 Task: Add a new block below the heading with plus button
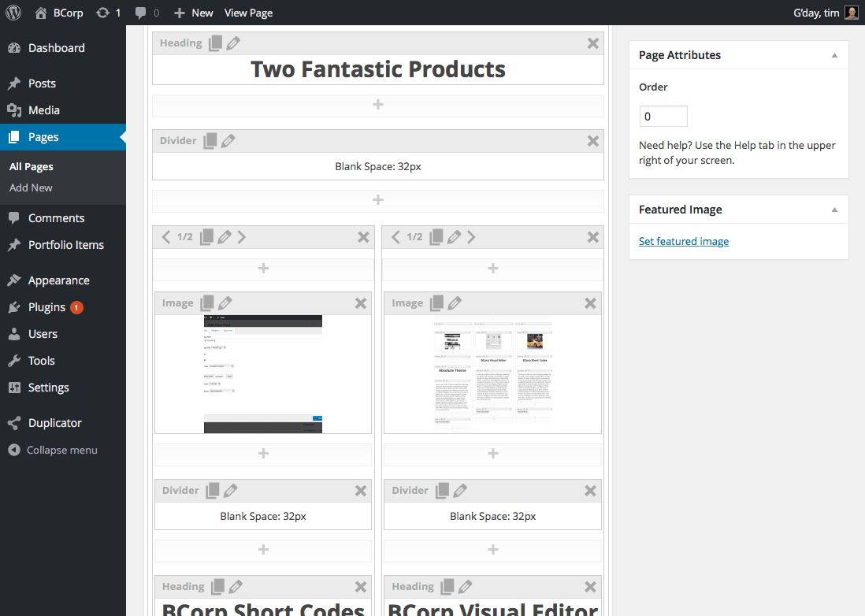coord(377,104)
